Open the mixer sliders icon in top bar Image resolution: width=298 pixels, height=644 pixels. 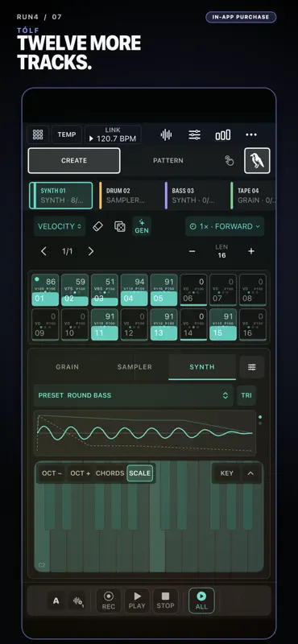(194, 134)
